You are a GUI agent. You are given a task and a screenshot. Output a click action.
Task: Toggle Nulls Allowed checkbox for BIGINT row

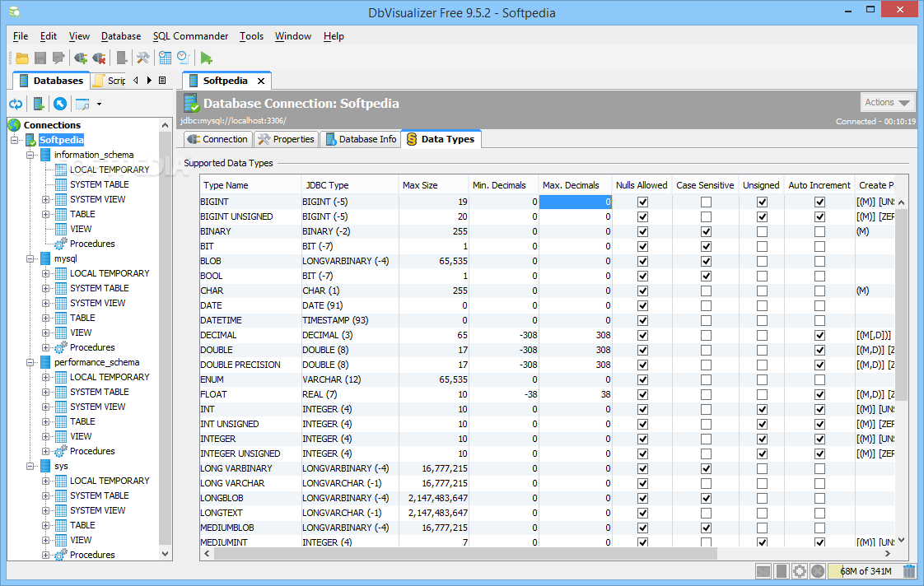tap(643, 202)
